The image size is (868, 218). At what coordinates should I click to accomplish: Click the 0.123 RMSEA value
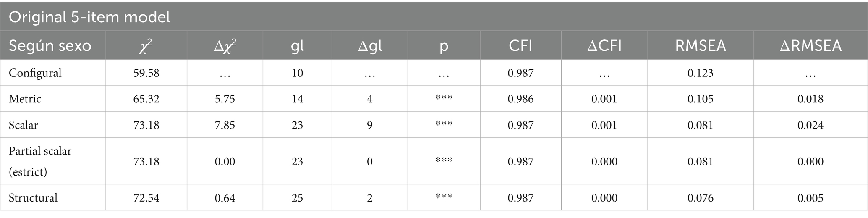(x=700, y=73)
